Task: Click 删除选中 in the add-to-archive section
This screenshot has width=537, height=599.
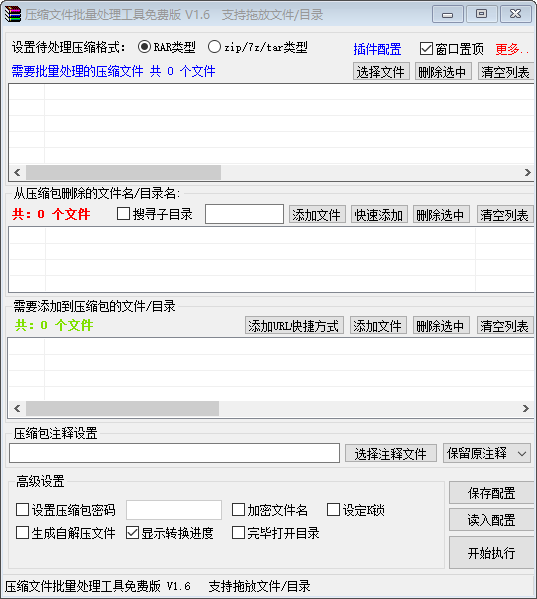Action: coord(441,325)
